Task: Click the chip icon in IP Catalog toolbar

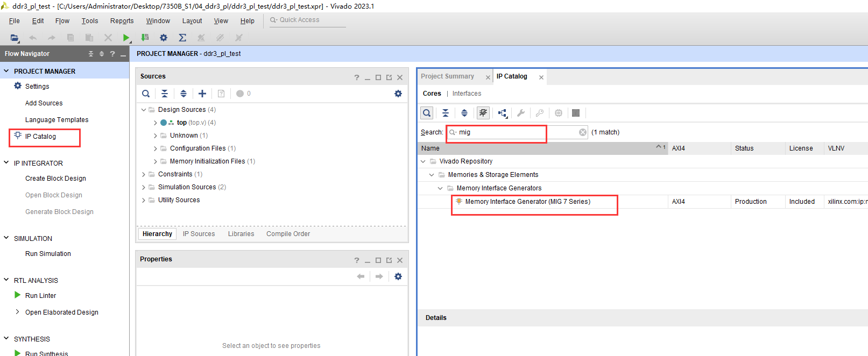Action: click(x=559, y=113)
